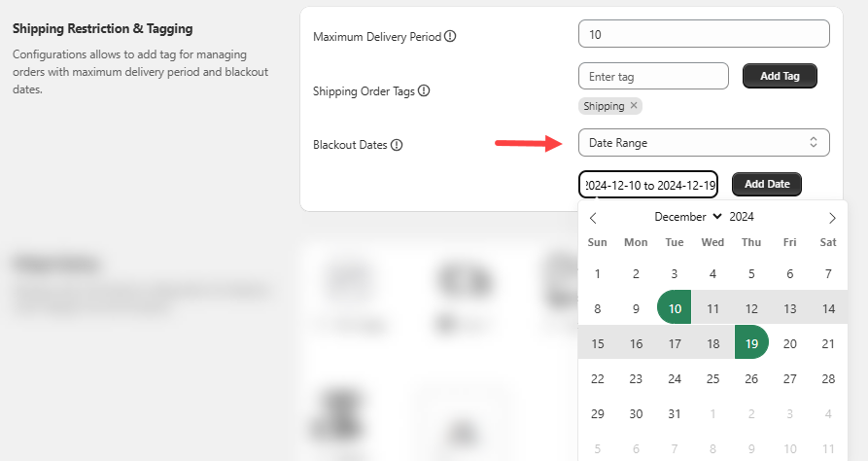Select December 1 in the calendar
Screen dimensions: 868x461
pos(598,274)
